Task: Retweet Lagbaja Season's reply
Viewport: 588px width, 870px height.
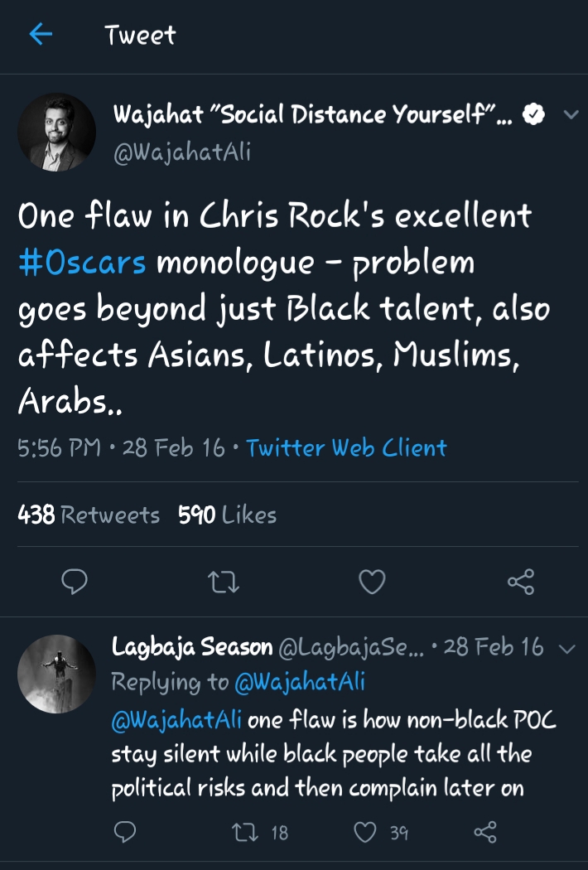Action: 245,831
